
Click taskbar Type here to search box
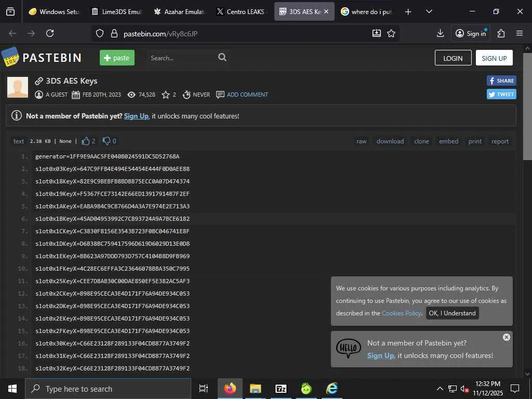[x=108, y=389]
